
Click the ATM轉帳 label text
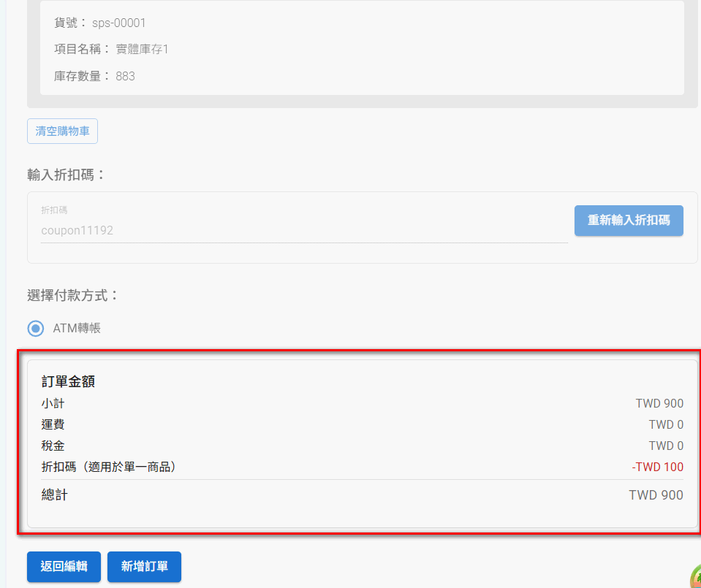click(77, 329)
